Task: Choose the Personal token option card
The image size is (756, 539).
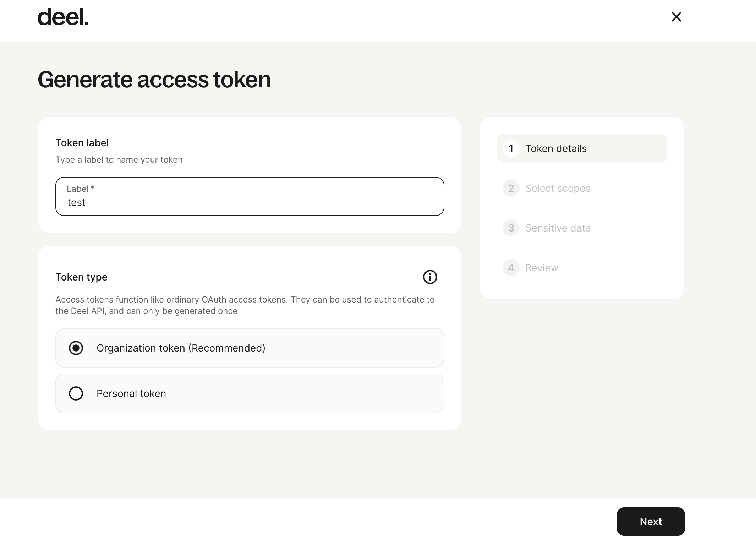Action: [250, 393]
